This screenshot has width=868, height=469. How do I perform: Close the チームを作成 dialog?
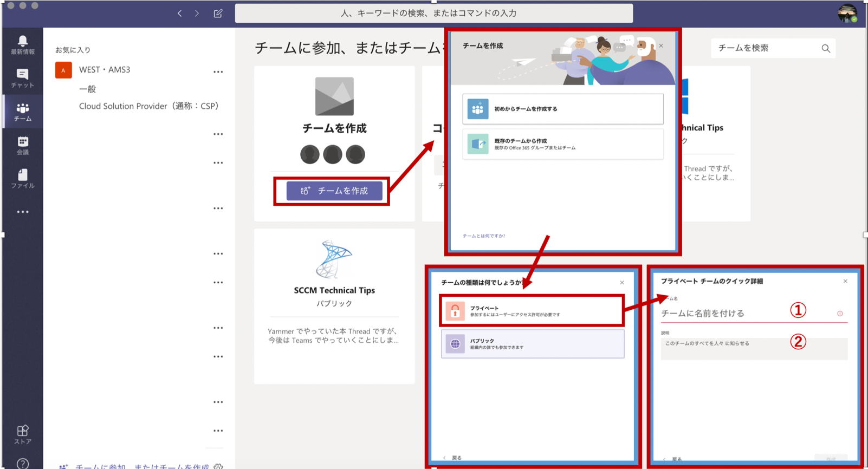[x=661, y=46]
